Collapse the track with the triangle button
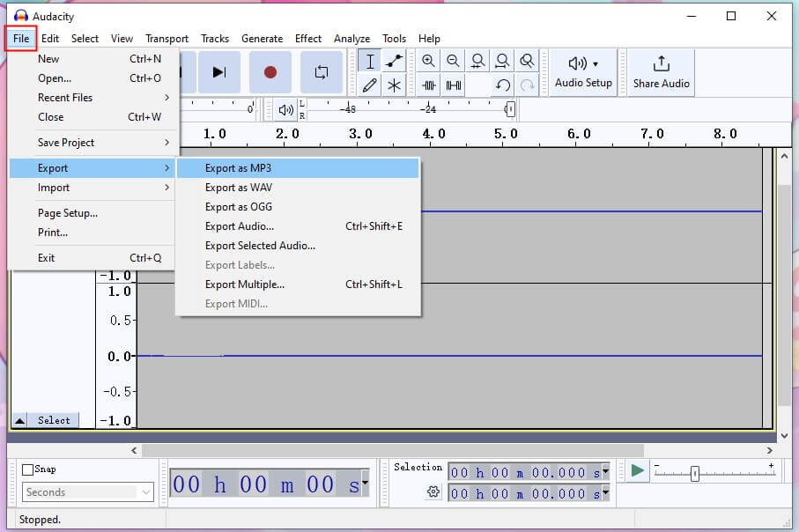 [x=20, y=420]
